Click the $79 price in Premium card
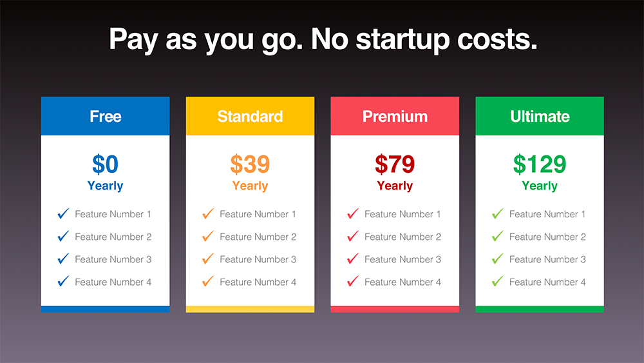The height and width of the screenshot is (363, 644). (x=395, y=164)
